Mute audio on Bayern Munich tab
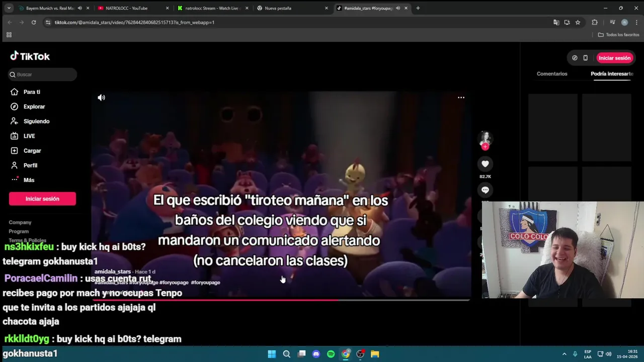 [x=79, y=8]
